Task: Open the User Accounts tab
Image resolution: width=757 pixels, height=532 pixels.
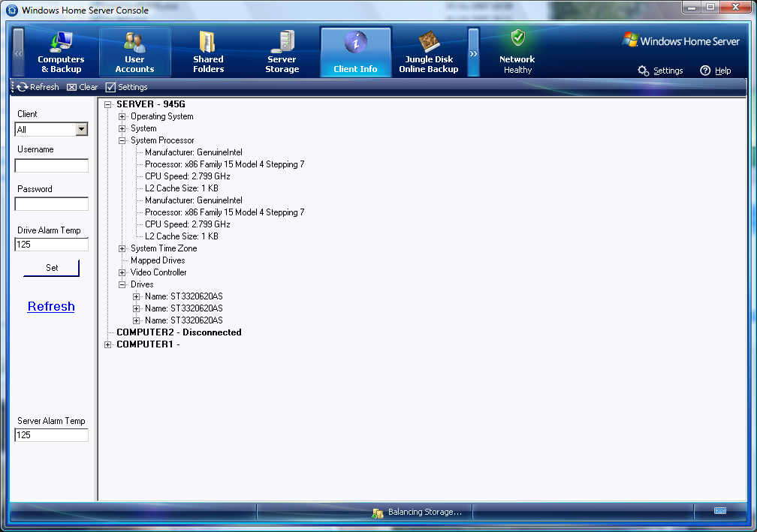Action: coord(134,52)
